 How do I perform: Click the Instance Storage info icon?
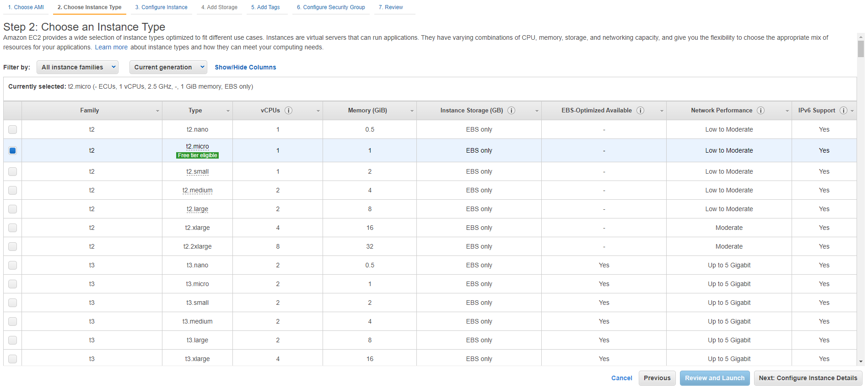[512, 111]
